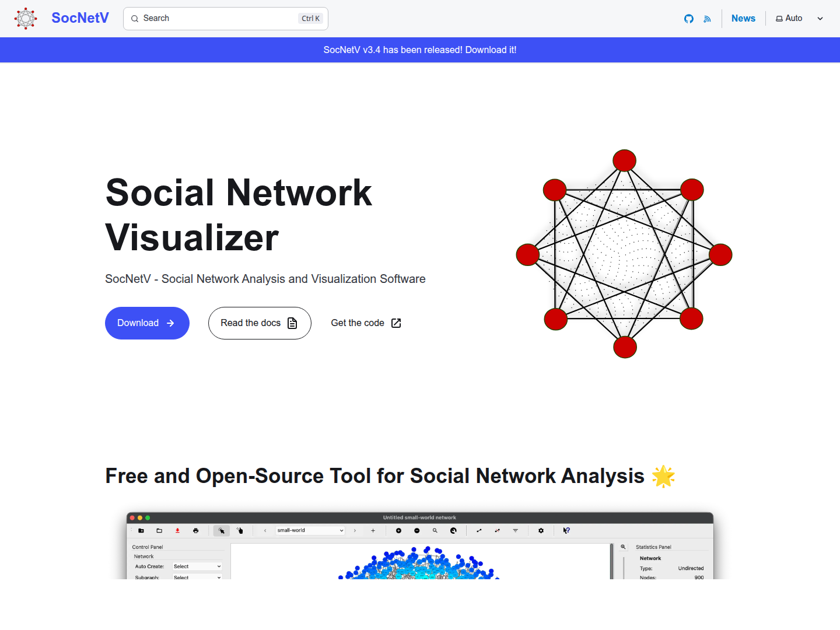Go to the SocNetV home title link

coord(80,18)
